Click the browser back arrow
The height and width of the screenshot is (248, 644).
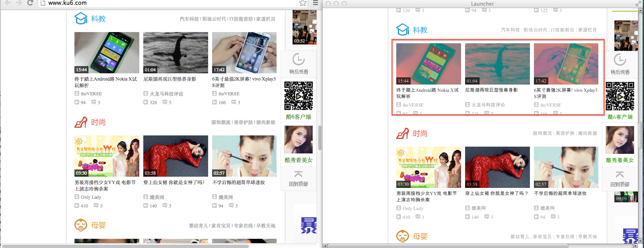(8, 3)
